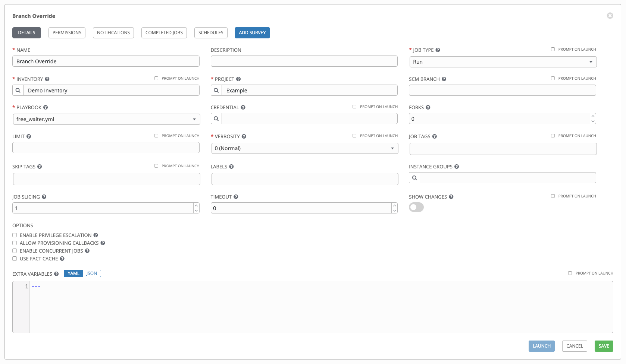Click the help icon next to Credential
Image resolution: width=626 pixels, height=364 pixels.
[x=243, y=107]
